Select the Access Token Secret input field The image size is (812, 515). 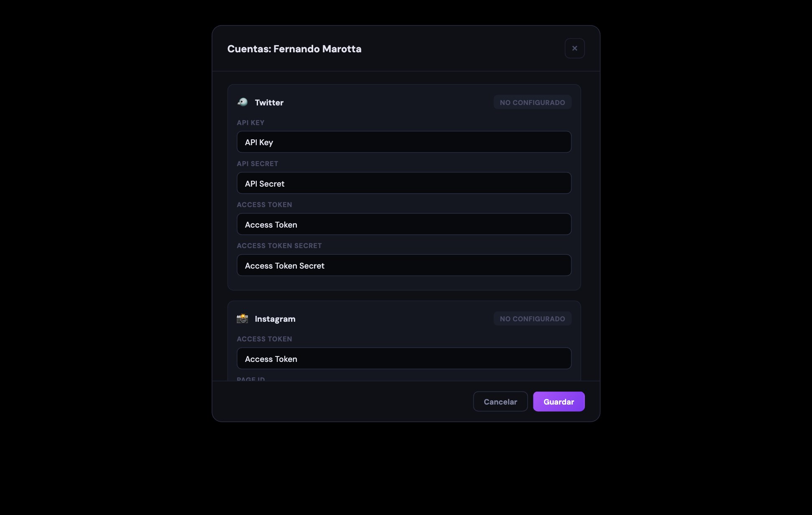coord(404,265)
